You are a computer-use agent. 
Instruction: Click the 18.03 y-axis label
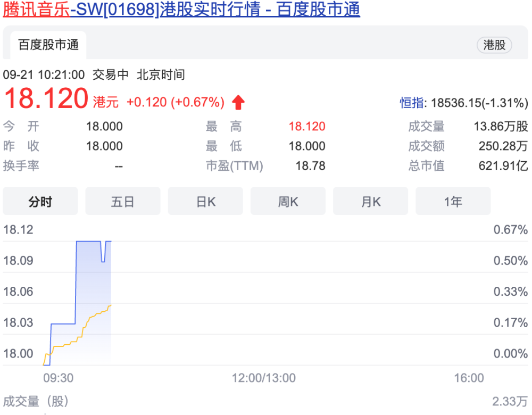(18, 322)
